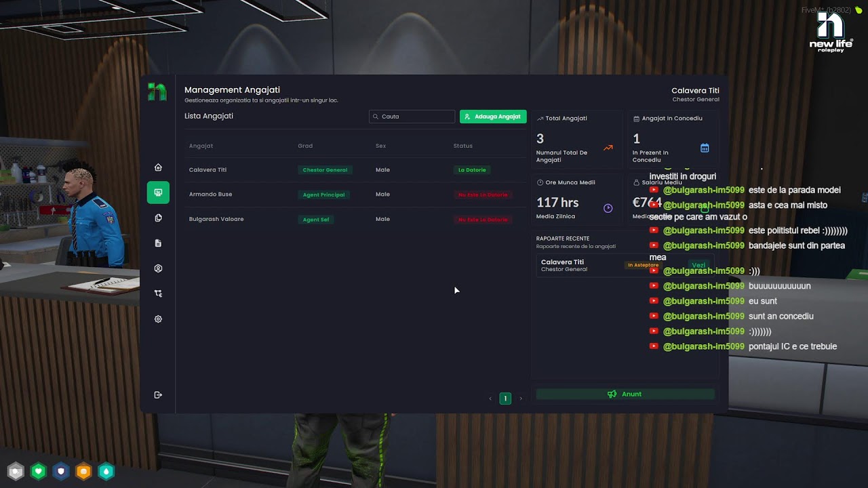The height and width of the screenshot is (488, 868).
Task: Click the teal water drop HUD icon
Action: (x=106, y=471)
